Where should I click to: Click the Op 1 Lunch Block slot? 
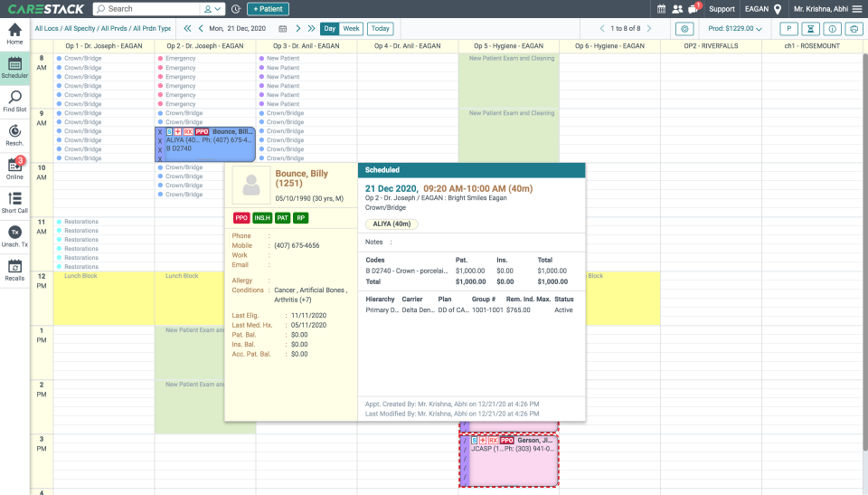click(103, 298)
